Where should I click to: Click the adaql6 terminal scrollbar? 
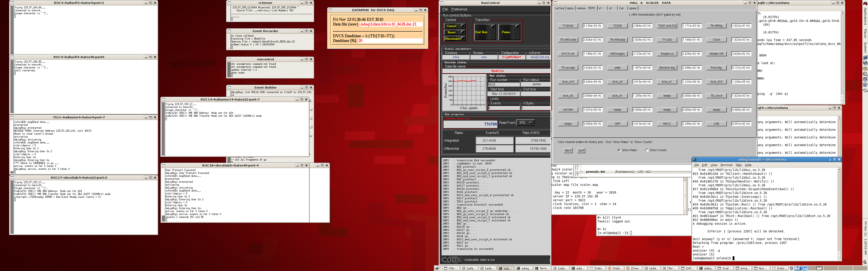[842, 57]
